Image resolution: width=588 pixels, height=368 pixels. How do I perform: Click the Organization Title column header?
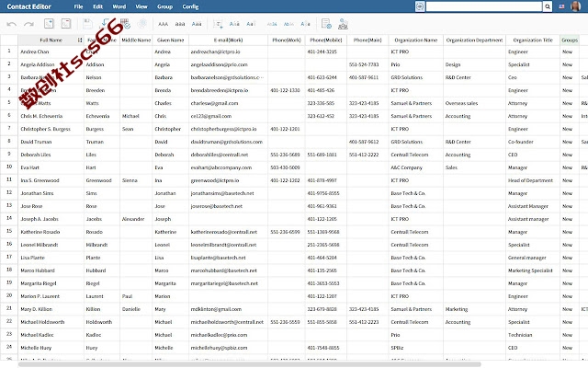pos(533,40)
